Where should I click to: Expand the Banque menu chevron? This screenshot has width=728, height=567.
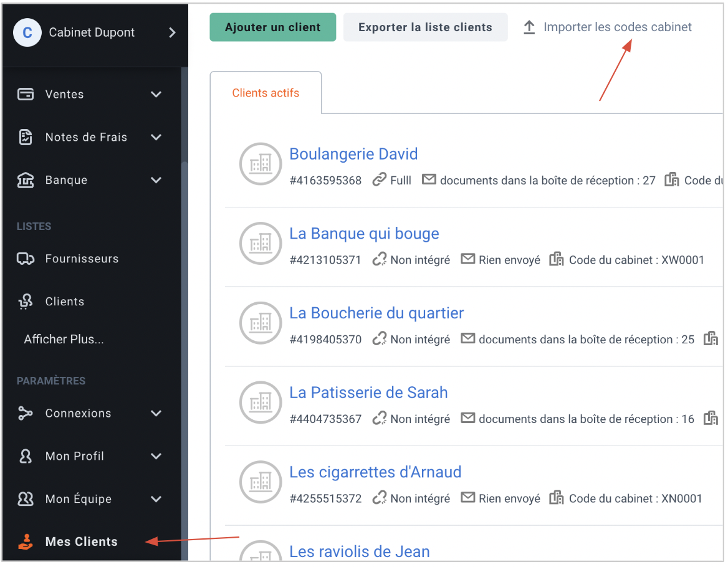pyautogui.click(x=156, y=180)
